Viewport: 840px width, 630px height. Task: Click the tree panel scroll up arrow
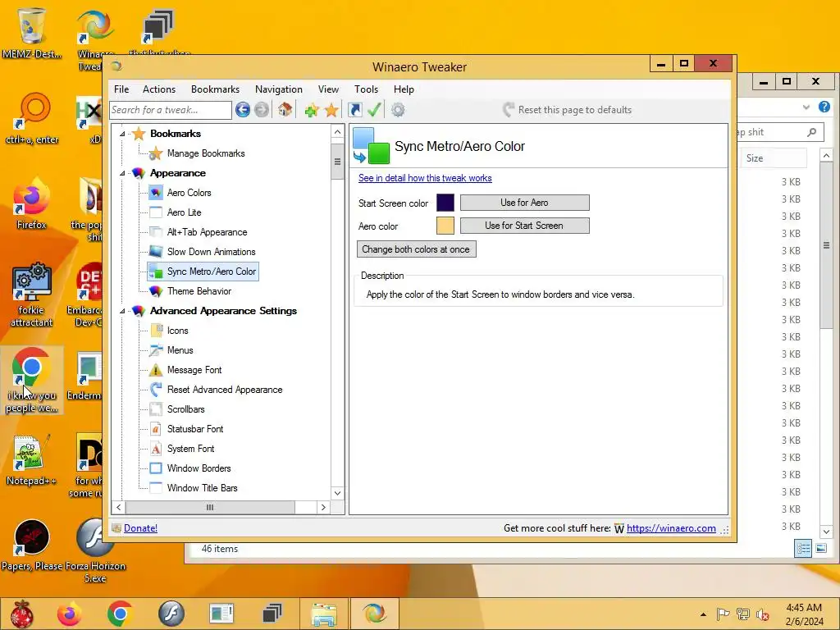337,132
